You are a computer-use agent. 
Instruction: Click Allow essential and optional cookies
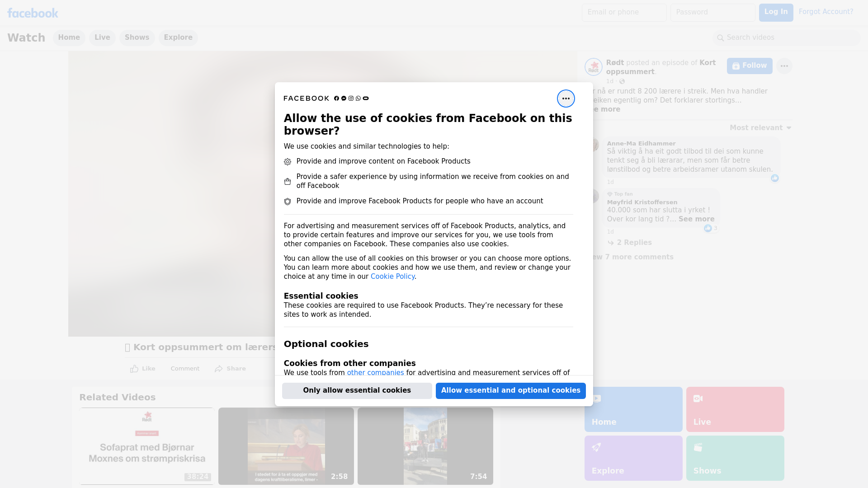[x=510, y=390]
